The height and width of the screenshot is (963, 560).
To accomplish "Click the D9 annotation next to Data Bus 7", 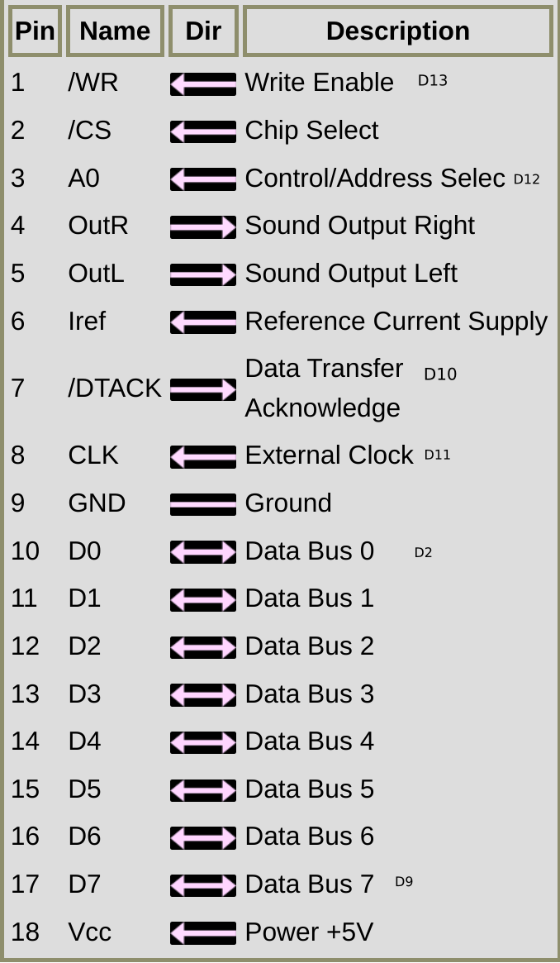I will click(x=404, y=881).
